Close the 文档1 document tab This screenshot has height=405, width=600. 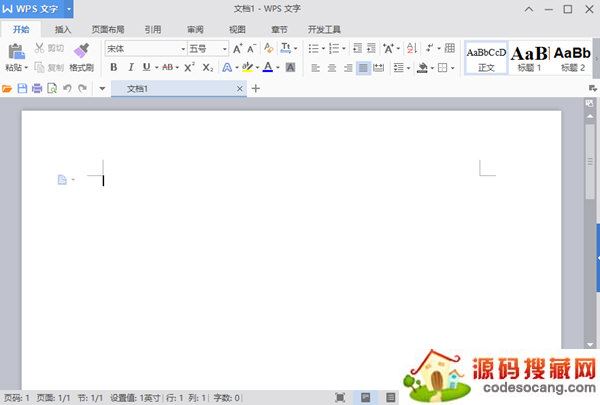[x=240, y=89]
